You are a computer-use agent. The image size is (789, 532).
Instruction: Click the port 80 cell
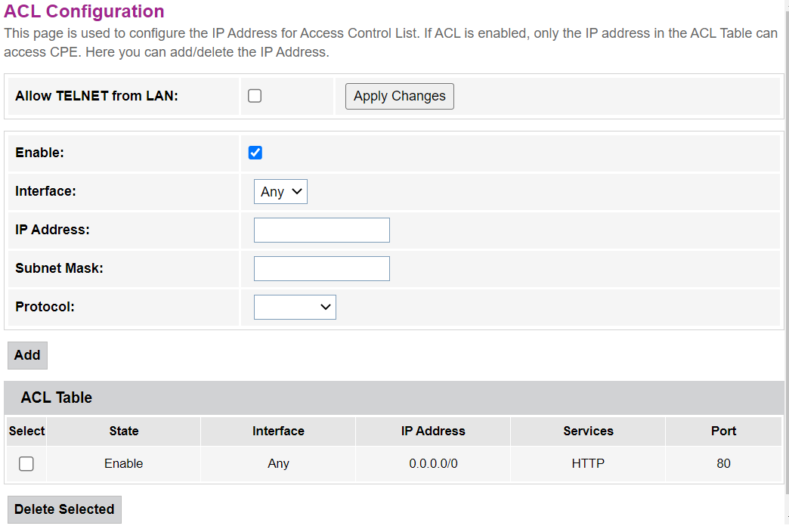723,464
